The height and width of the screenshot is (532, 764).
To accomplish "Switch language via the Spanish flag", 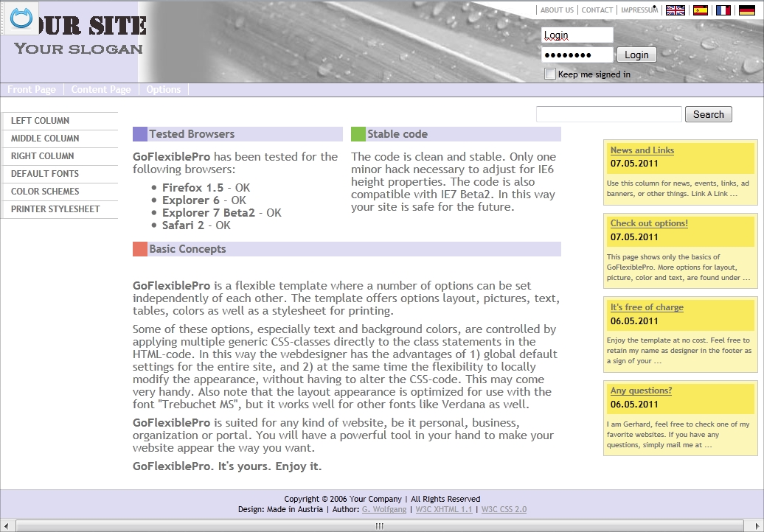I will [x=700, y=10].
